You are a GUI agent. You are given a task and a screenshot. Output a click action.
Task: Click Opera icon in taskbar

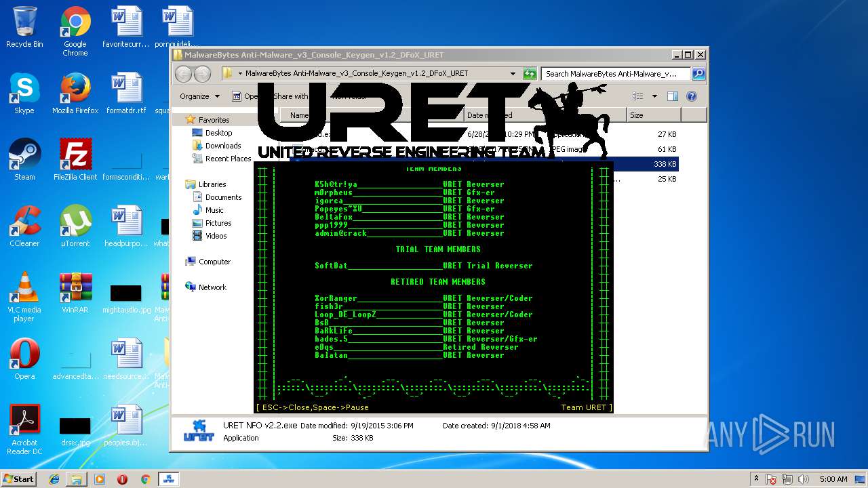tap(122, 479)
